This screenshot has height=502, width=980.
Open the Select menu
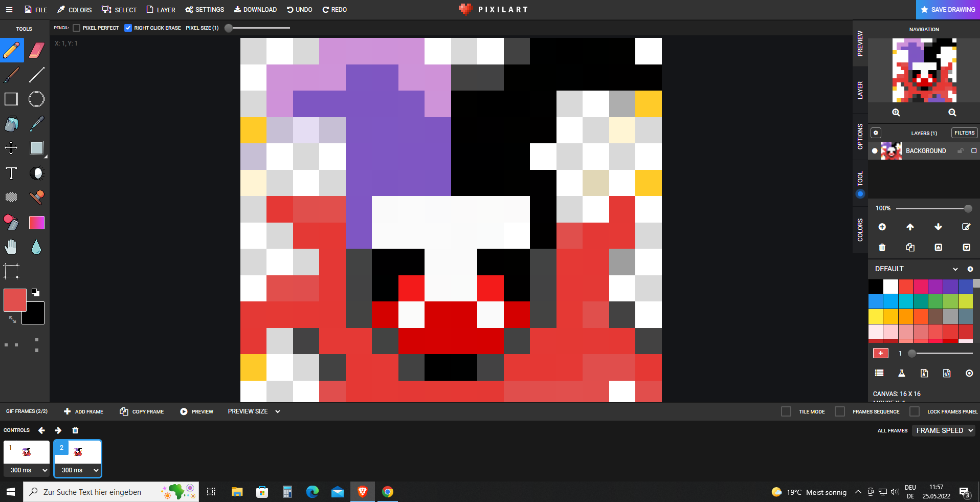pos(119,10)
